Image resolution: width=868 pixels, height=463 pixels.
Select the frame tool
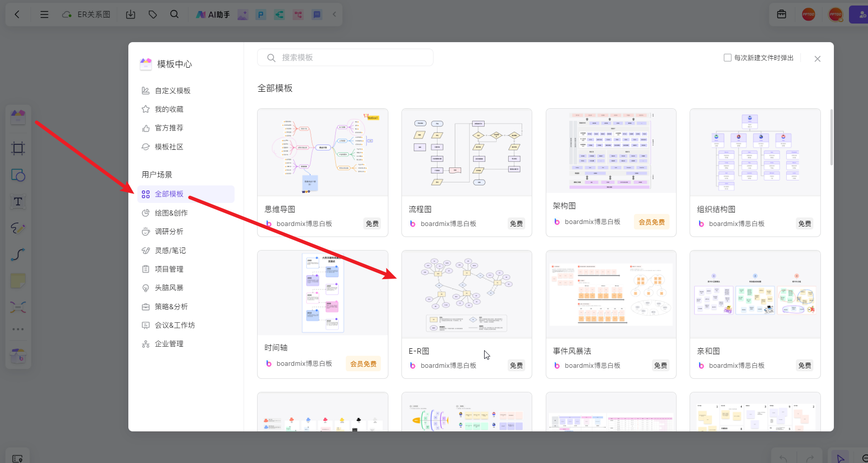18,148
